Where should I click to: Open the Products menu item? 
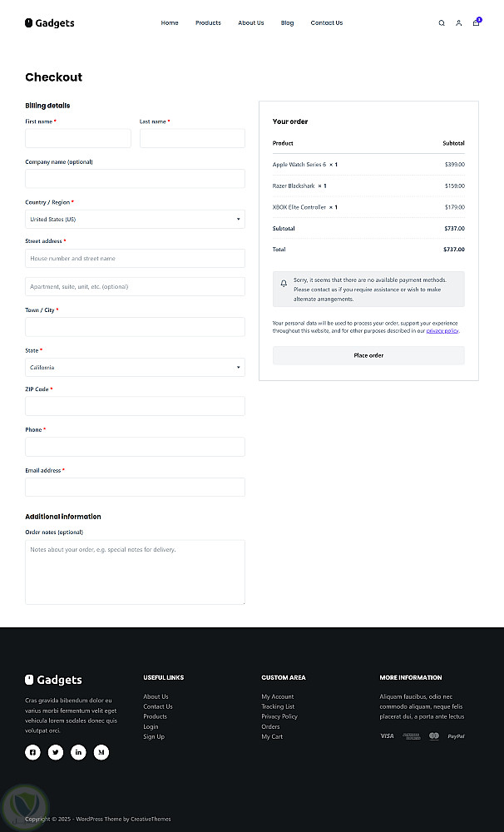click(x=208, y=23)
